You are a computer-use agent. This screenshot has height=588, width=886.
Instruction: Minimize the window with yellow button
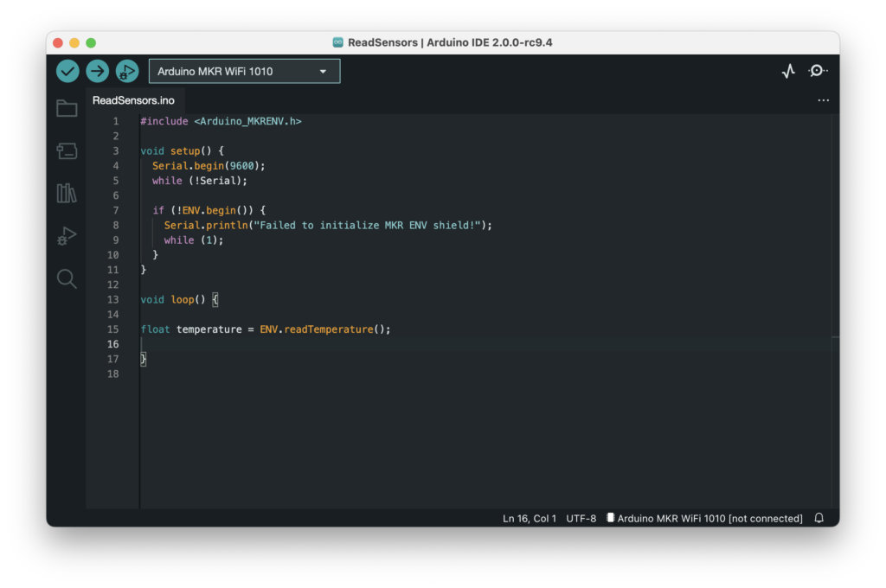pos(74,42)
